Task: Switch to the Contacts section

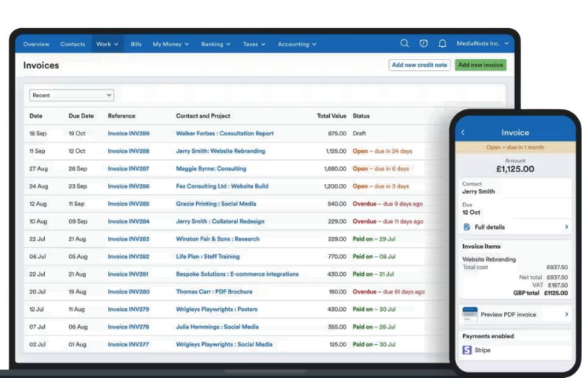Action: point(73,44)
